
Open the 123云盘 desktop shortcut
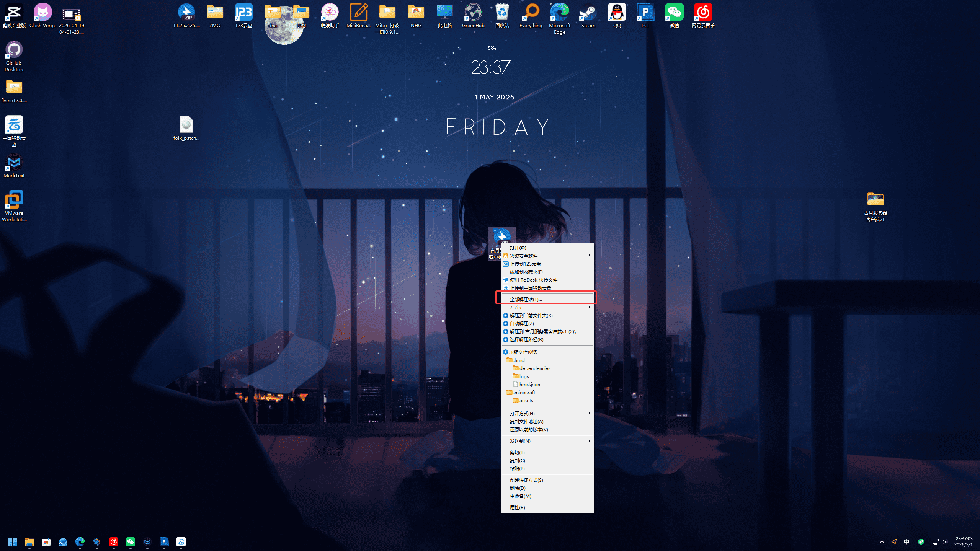[244, 16]
